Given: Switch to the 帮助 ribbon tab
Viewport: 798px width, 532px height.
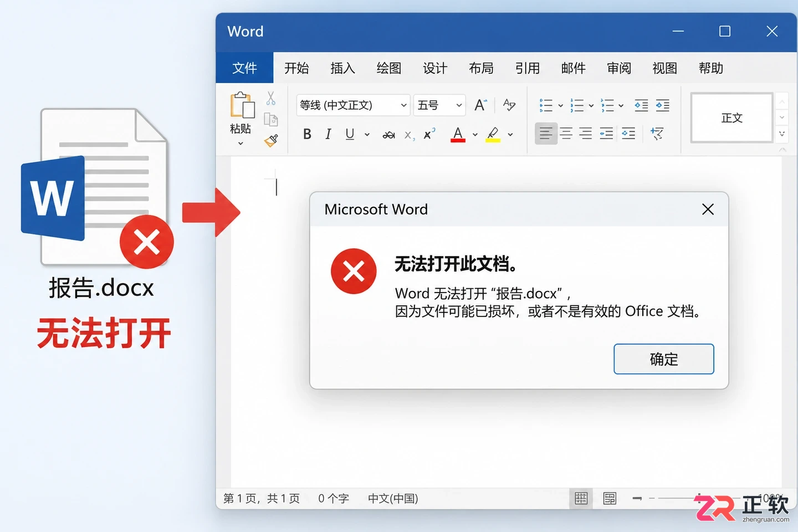Looking at the screenshot, I should [711, 68].
